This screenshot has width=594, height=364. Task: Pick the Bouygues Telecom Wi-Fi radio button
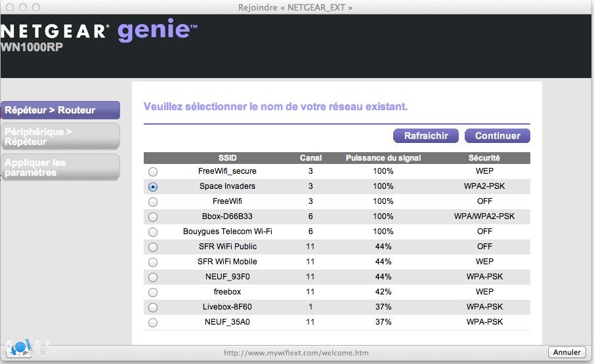coord(153,232)
